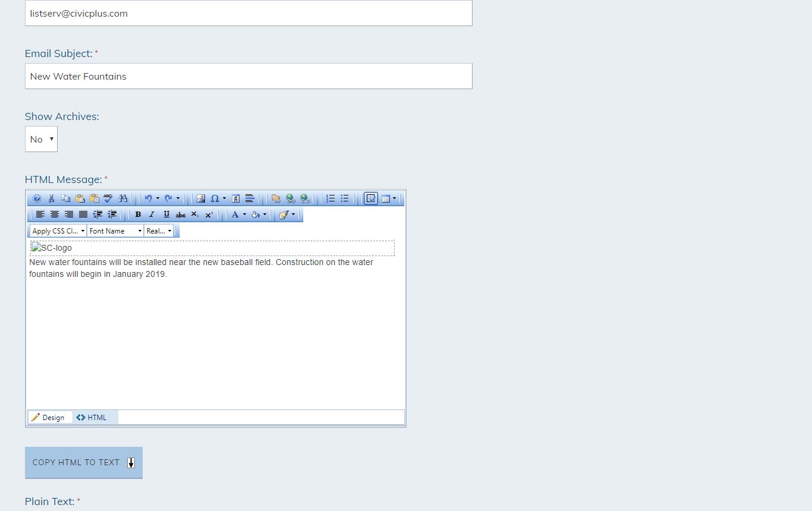Click the insert date/time icon

(x=235, y=198)
